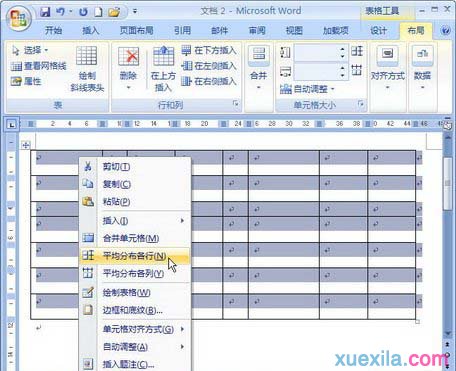The height and width of the screenshot is (371, 456).
Task: Open Word help question mark
Action: click(445, 31)
